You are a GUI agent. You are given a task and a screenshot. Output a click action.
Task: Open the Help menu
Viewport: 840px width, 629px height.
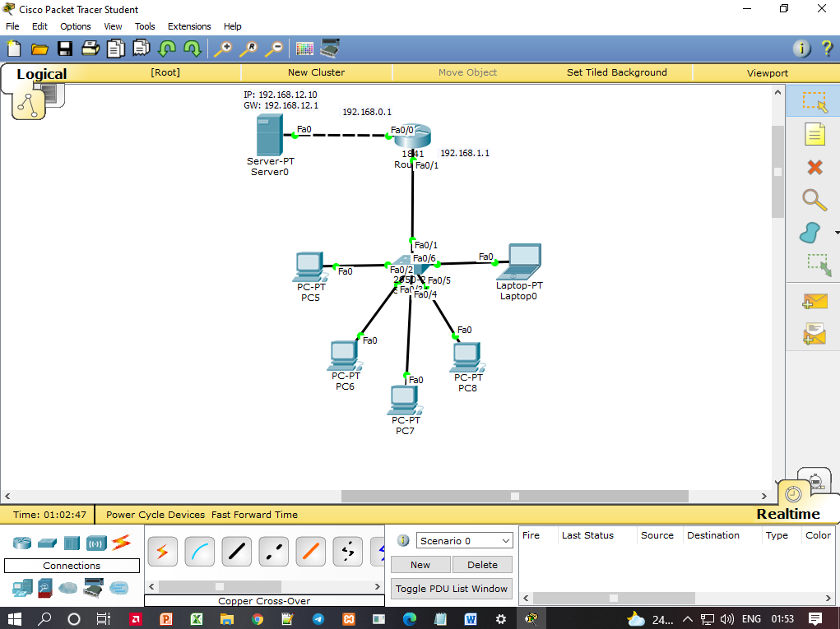pyautogui.click(x=233, y=26)
